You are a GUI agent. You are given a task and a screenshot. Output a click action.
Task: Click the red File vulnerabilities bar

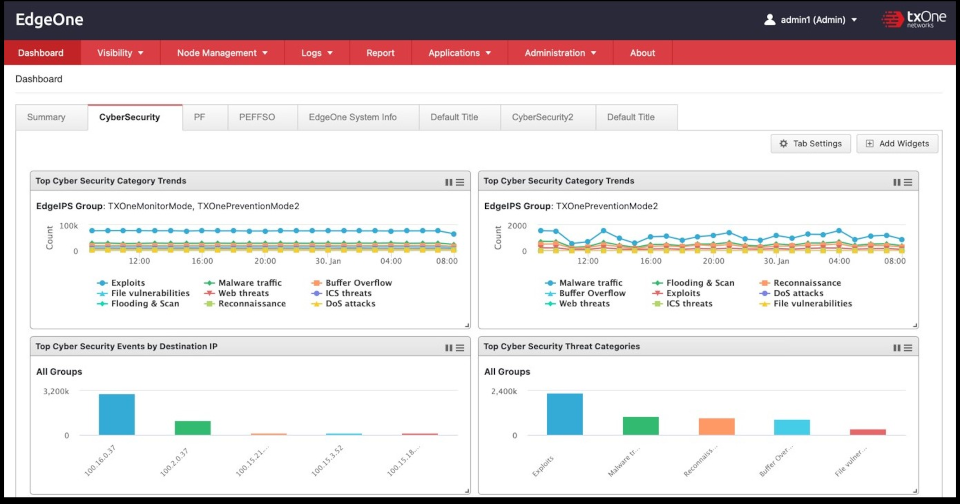(x=868, y=432)
